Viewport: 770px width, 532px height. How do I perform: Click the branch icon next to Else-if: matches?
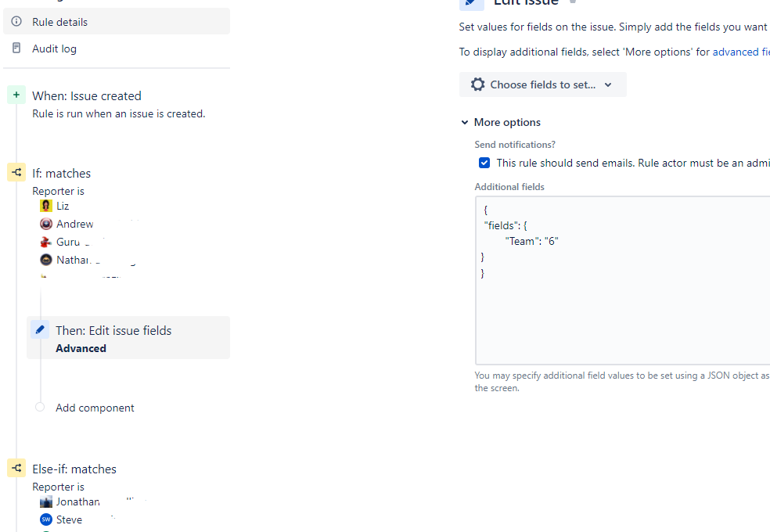click(16, 468)
